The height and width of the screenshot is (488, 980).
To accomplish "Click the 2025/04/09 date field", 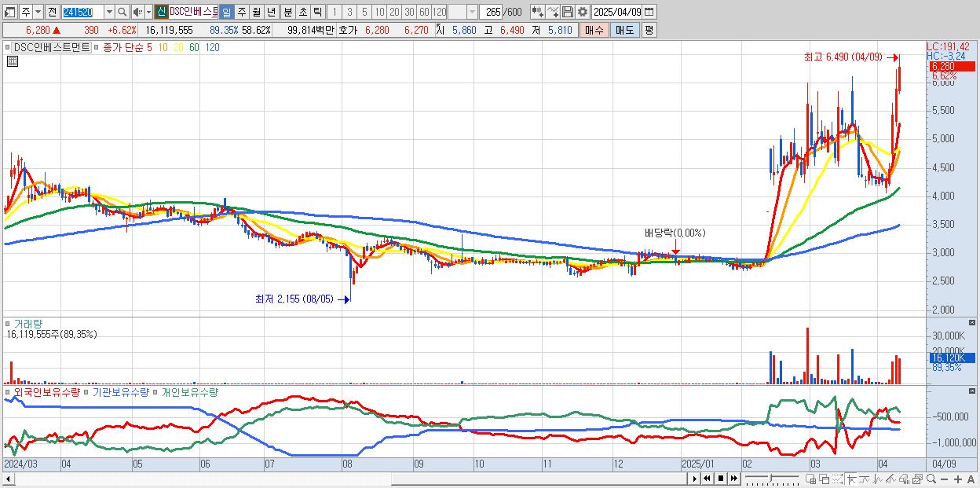I will tap(616, 12).
